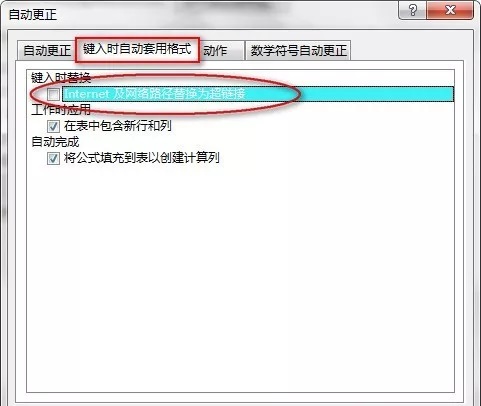This screenshot has width=481, height=406.
Task: Untick the box for 将公式填充到表以创建计算列
Action: pos(53,158)
